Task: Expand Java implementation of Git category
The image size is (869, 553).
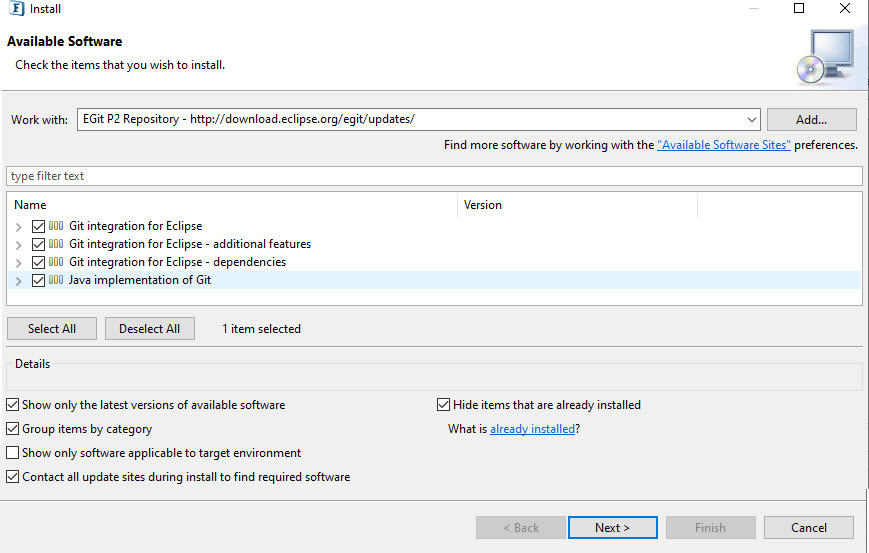Action: (x=18, y=281)
